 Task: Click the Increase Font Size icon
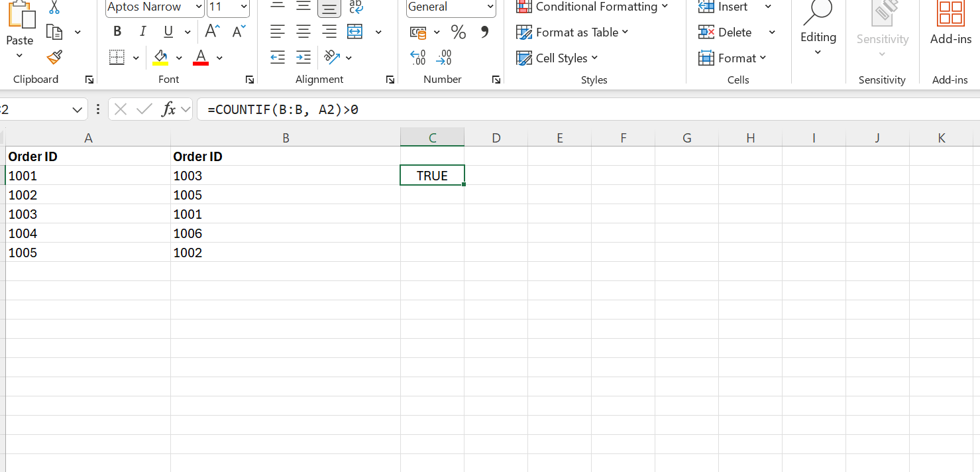click(212, 31)
